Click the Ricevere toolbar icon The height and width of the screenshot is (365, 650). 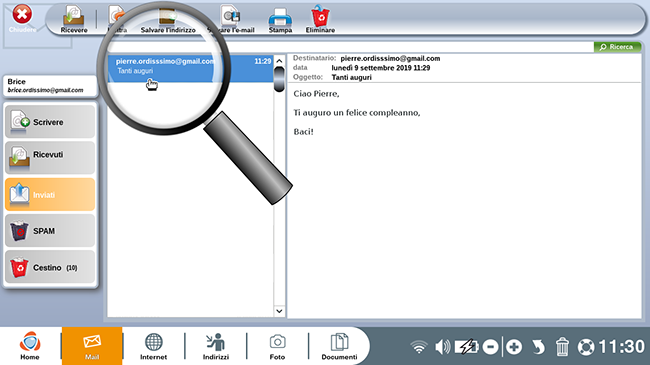tap(74, 19)
